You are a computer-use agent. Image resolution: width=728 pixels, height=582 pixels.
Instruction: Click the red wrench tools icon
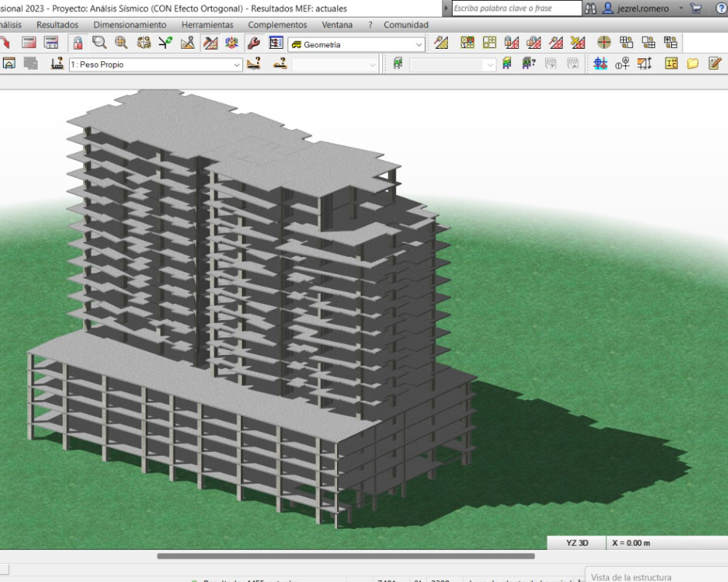click(x=253, y=43)
